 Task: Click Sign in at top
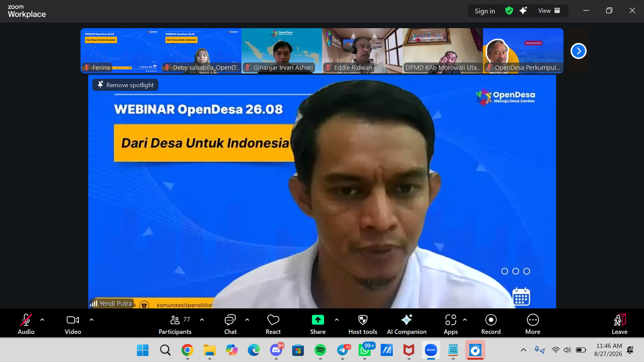[485, 11]
